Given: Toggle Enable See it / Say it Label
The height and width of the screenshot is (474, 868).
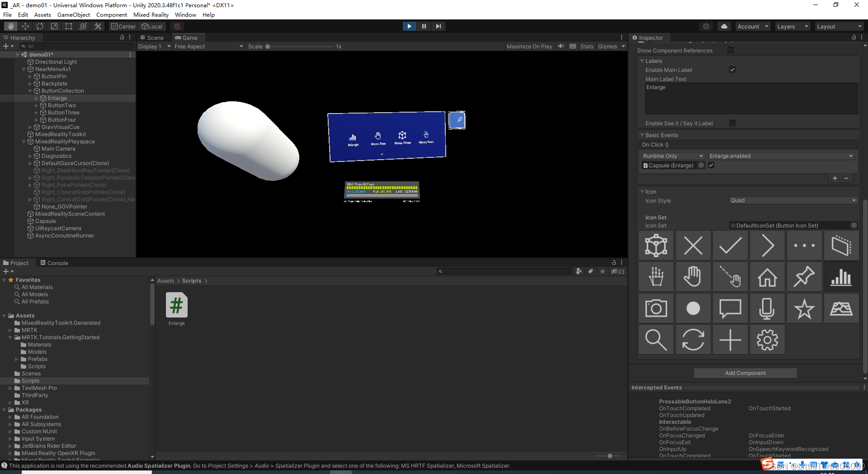Looking at the screenshot, I should (732, 123).
